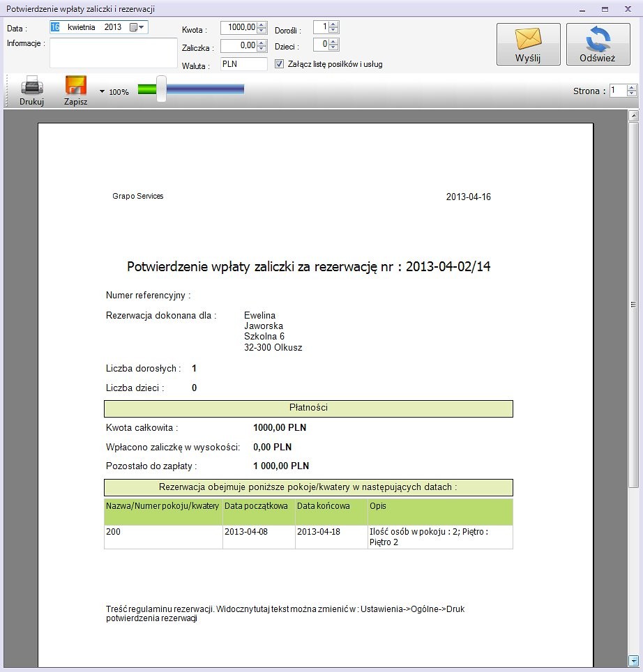
Task: Click scrollbar down arrow of preview
Action: point(633,660)
